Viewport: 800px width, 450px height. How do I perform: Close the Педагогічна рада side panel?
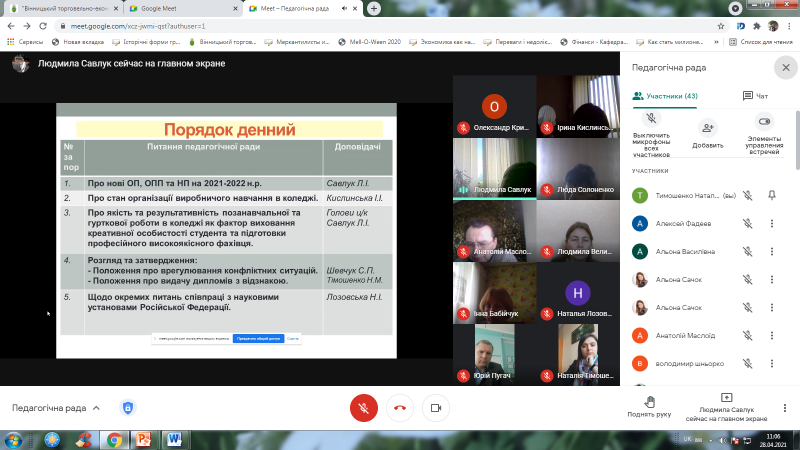786,67
